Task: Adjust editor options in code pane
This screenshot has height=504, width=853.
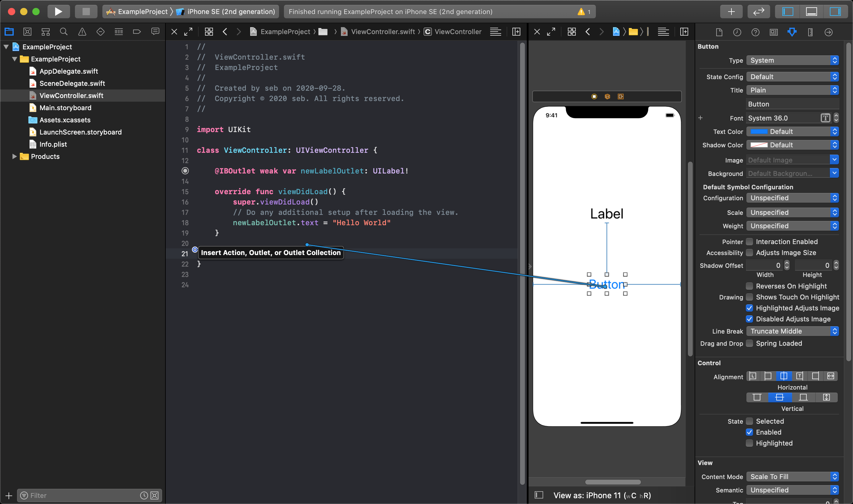Action: (495, 32)
